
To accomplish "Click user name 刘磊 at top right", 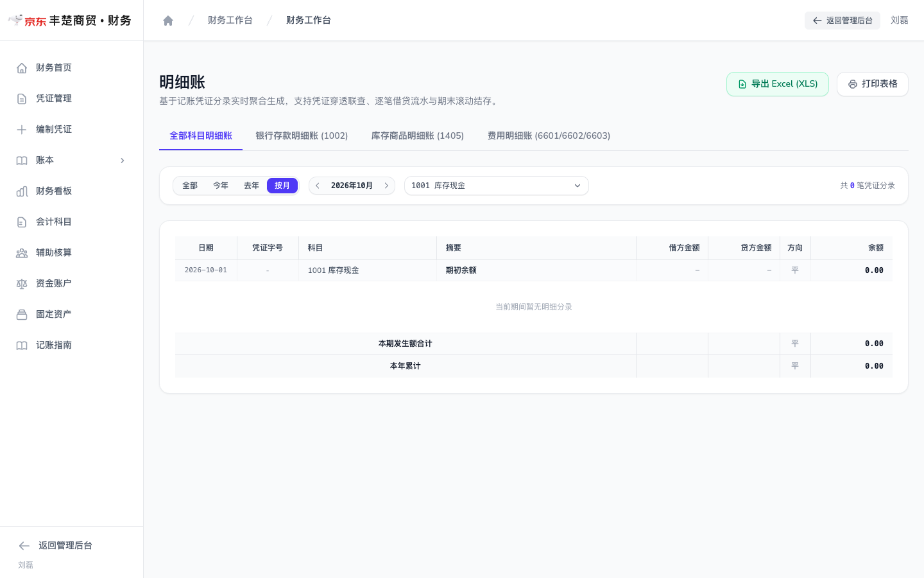I will [x=900, y=21].
